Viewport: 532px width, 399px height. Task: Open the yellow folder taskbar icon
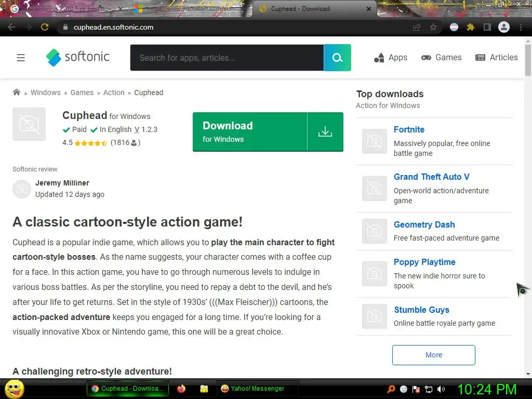[204, 389]
